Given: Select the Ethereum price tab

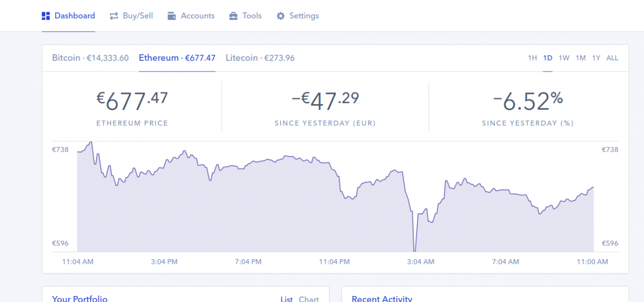Looking at the screenshot, I should coord(177,58).
